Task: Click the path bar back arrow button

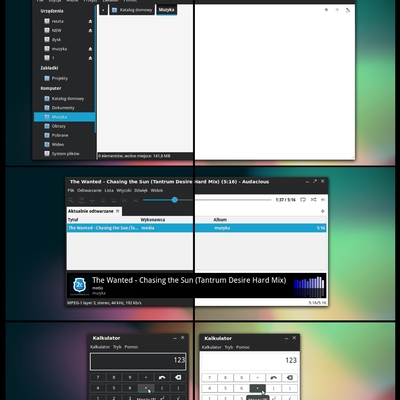Action: click(103, 10)
